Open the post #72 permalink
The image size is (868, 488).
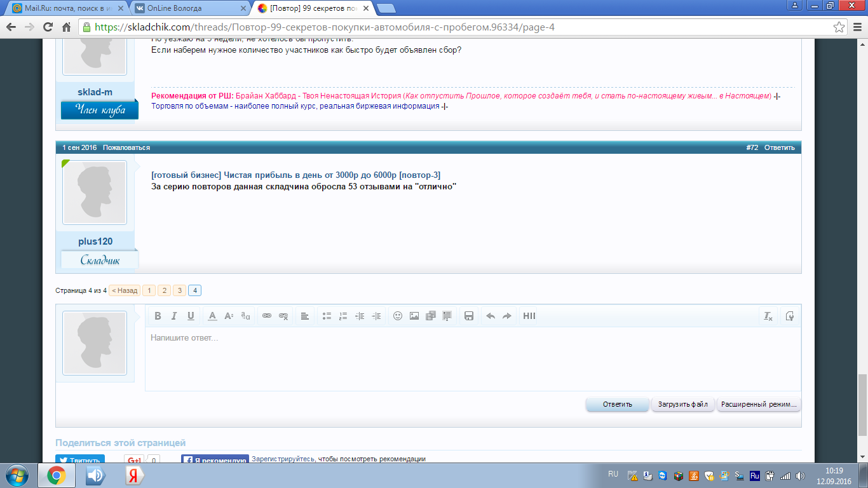[x=752, y=147]
